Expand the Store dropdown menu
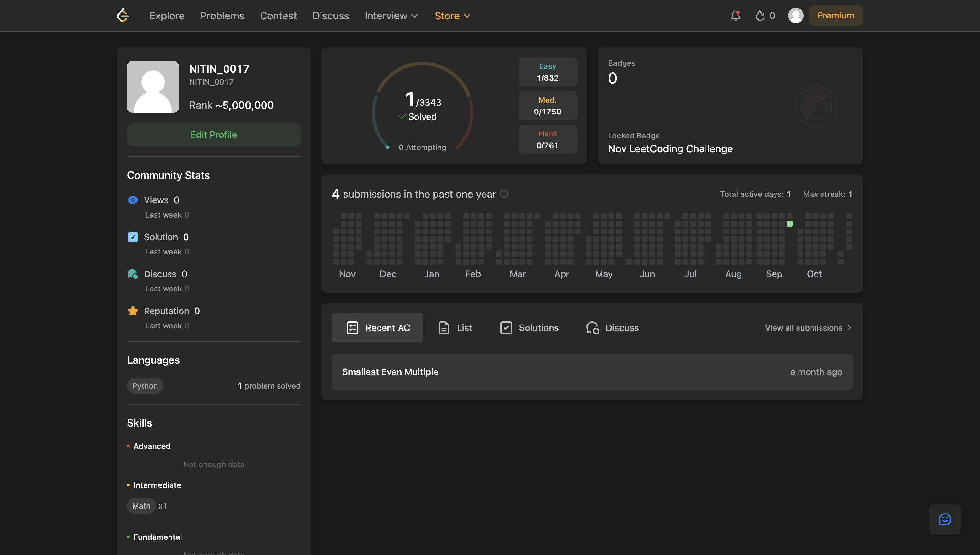The height and width of the screenshot is (555, 980). pos(452,16)
